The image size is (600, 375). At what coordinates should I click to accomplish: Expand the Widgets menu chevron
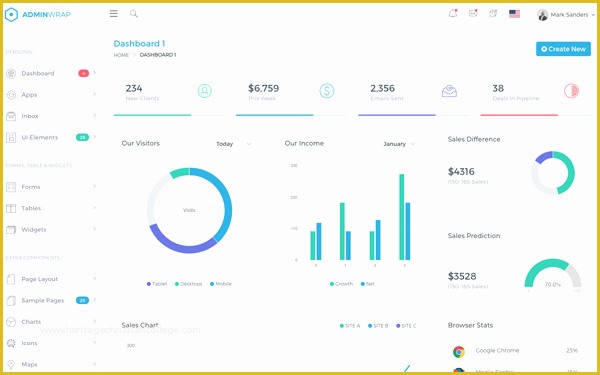coord(95,229)
